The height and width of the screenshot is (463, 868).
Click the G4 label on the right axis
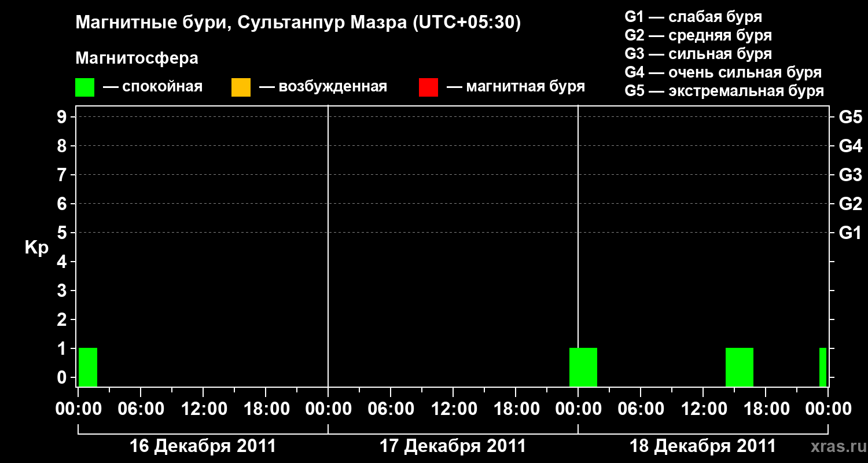[x=851, y=146]
